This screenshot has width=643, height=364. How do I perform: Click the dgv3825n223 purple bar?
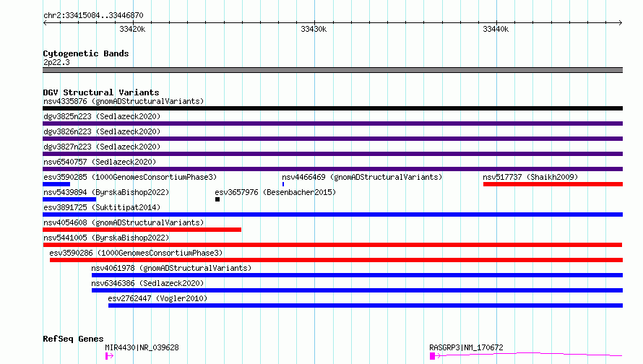pyautogui.click(x=332, y=123)
